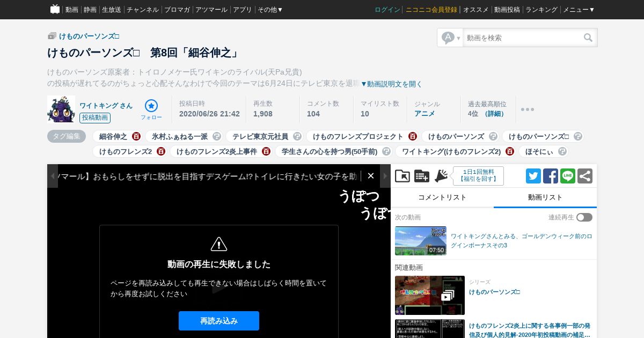Click dictionary icon for けものフレンズ2炎上事件 tag
Screen dimensions: 644x338
(x=266, y=151)
